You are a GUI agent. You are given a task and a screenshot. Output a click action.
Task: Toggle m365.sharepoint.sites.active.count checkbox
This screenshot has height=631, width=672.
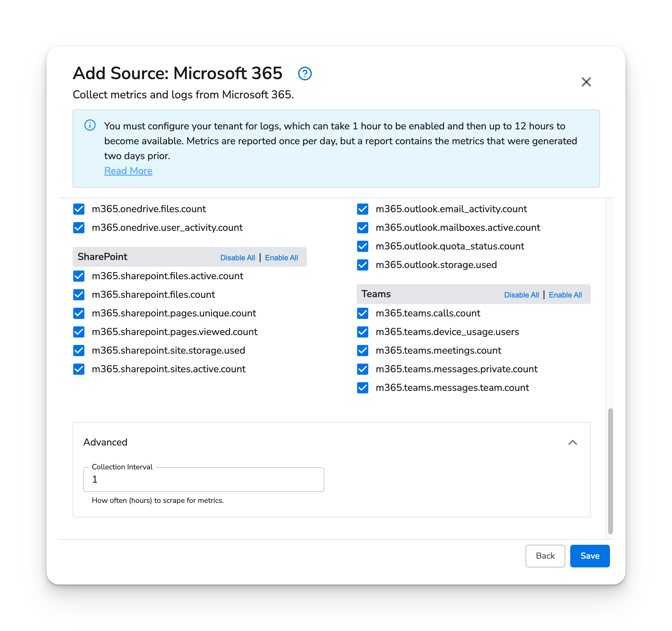tap(79, 369)
